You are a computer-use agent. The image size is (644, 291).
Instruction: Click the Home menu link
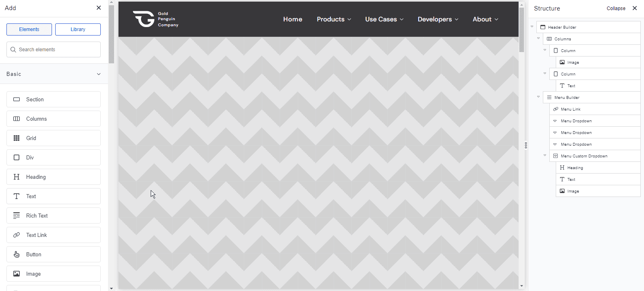click(x=293, y=19)
